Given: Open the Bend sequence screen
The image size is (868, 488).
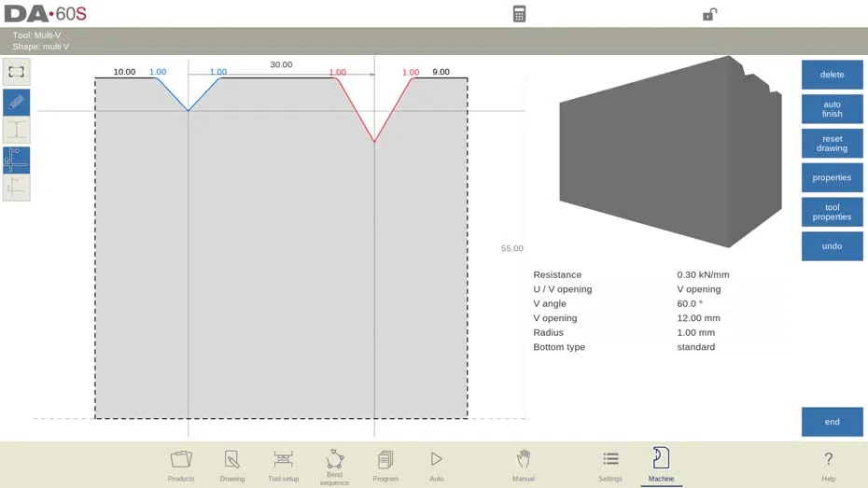Looking at the screenshot, I should point(334,467).
